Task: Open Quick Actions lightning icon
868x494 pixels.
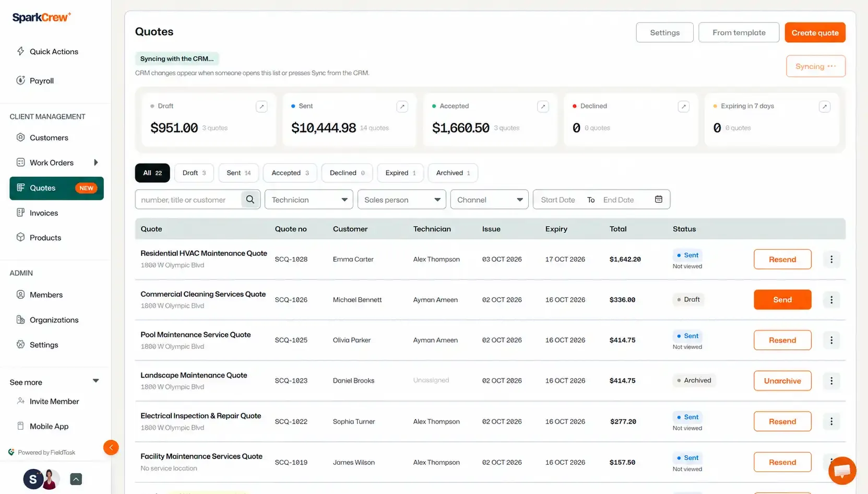Action: 21,51
